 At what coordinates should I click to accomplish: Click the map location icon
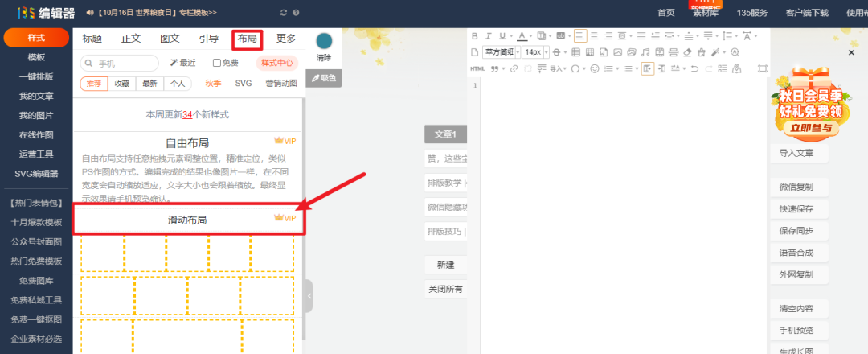737,68
